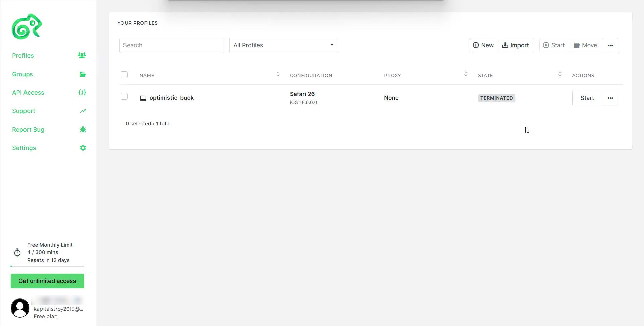Screen dimensions: 644x326
Task: Go to API Access page
Action: click(28, 93)
